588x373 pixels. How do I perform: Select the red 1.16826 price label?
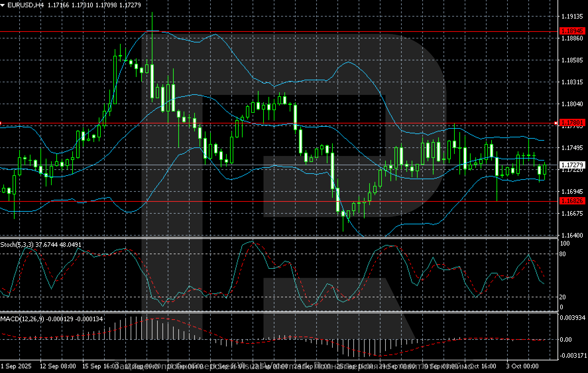point(571,201)
